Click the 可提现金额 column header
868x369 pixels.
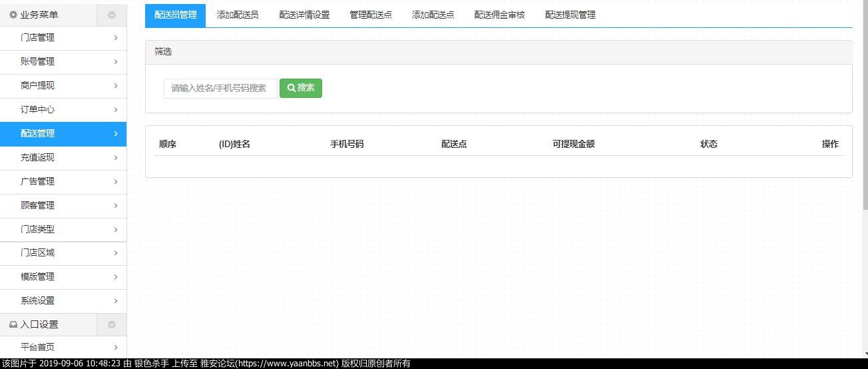click(x=573, y=144)
